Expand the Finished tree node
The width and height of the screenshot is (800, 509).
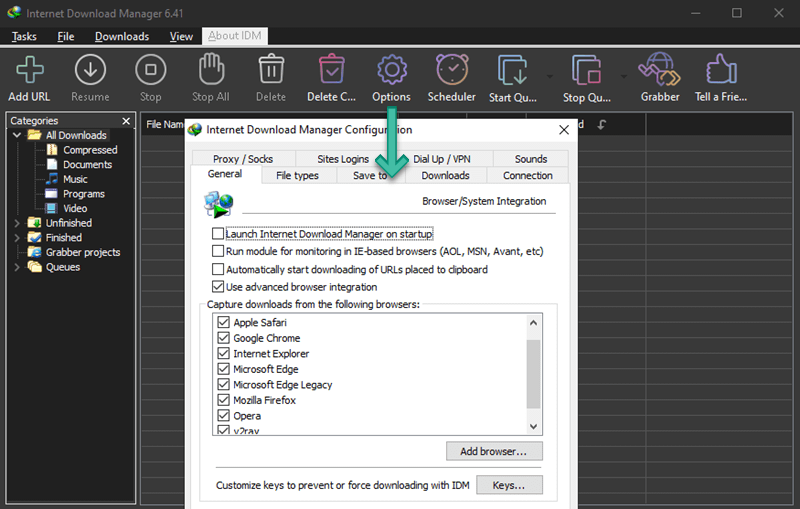pyautogui.click(x=17, y=238)
